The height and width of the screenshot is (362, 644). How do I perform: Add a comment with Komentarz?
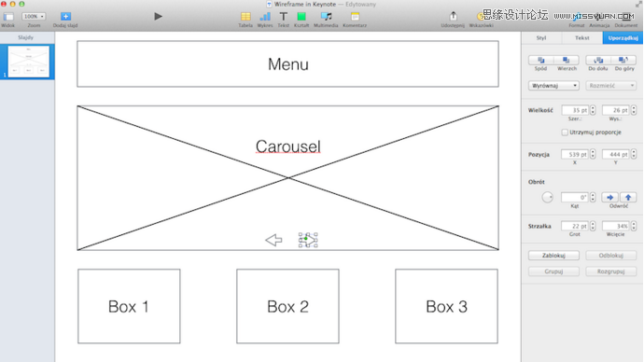click(355, 17)
